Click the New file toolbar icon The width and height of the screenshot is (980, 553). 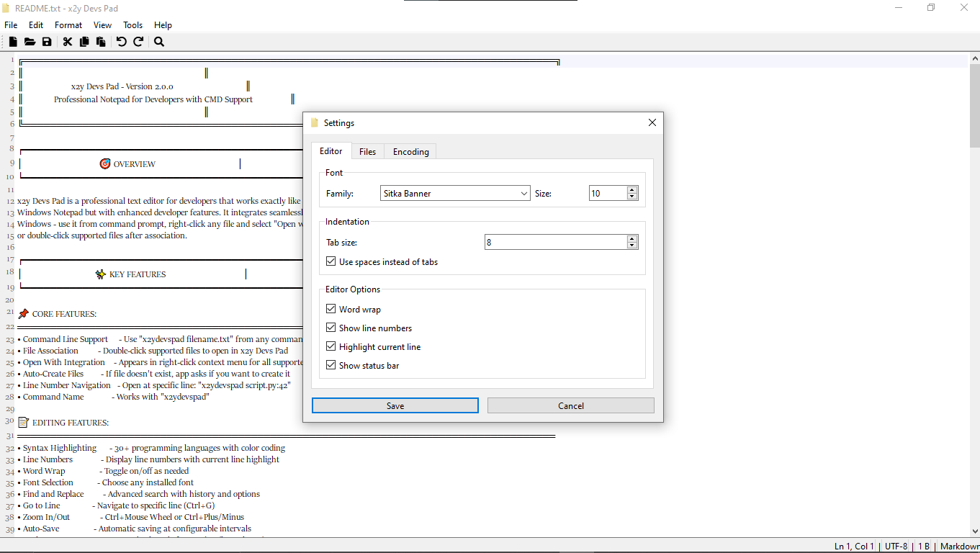tap(13, 42)
